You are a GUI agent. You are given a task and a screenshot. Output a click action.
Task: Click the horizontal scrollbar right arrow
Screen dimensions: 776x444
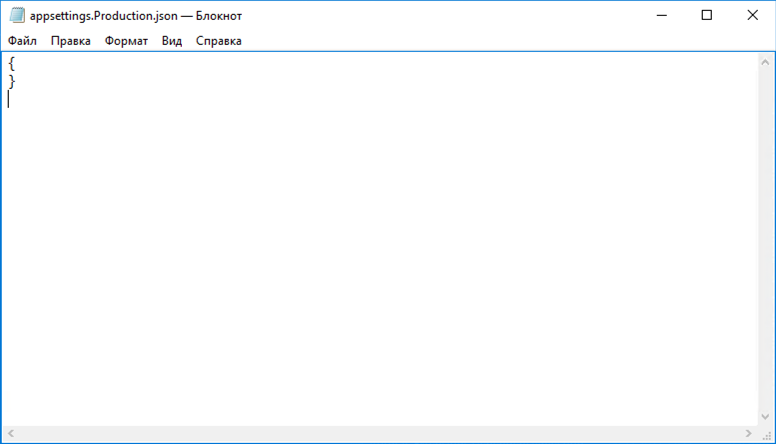pos(749,434)
